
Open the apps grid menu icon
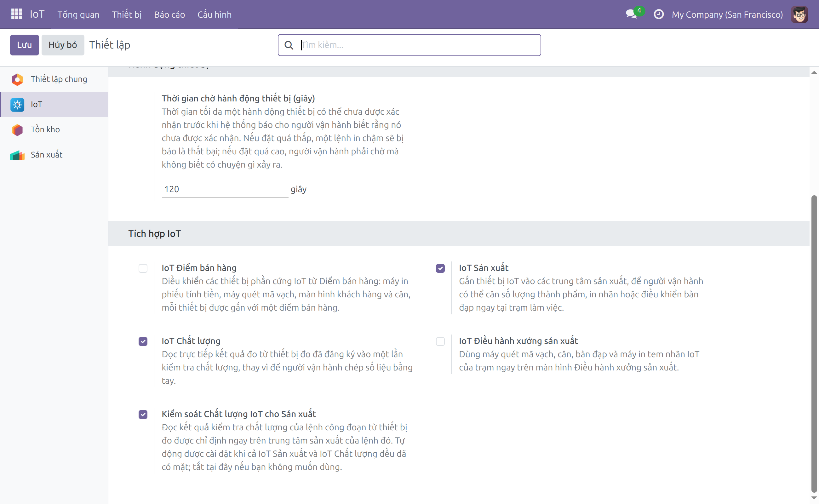tap(16, 14)
